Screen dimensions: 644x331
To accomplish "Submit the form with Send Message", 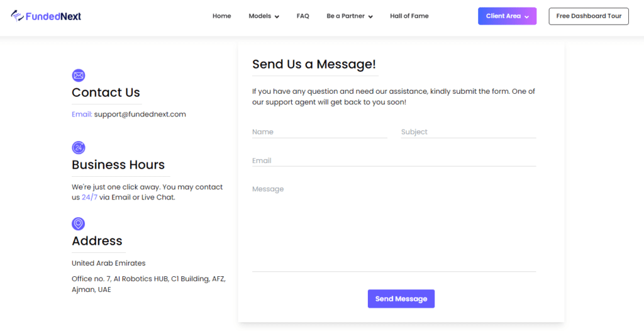I will [401, 299].
